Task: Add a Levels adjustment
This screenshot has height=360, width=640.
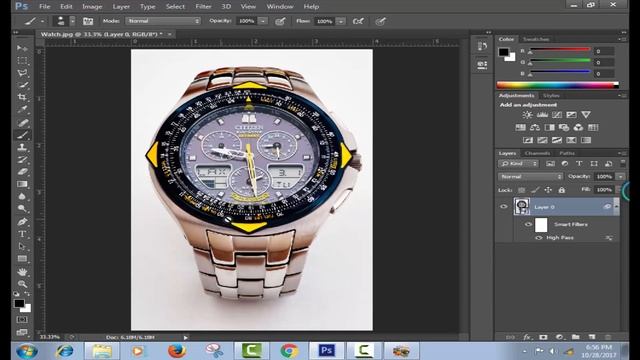Action: click(x=542, y=115)
